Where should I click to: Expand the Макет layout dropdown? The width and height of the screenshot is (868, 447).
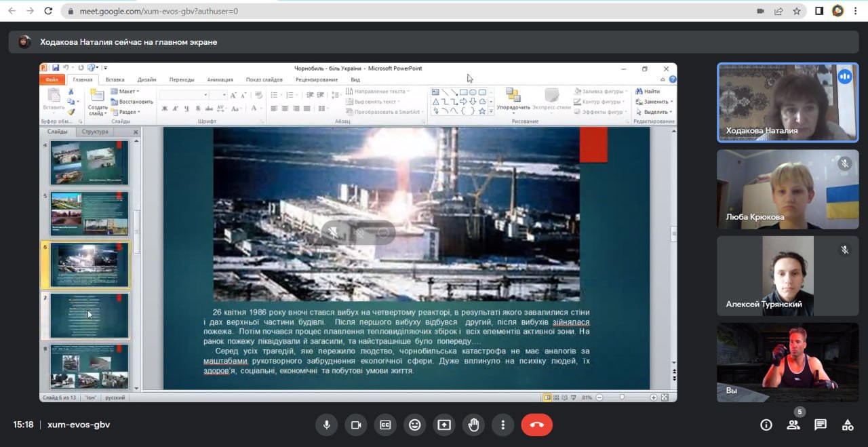125,92
